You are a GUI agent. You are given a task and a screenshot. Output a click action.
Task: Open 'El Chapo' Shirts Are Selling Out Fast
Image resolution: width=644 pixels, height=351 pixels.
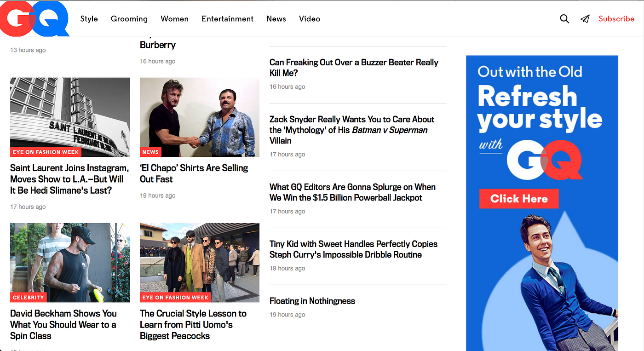[194, 173]
